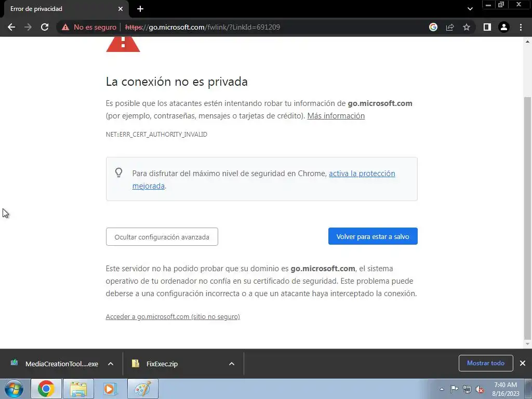Click the page vertical scrollbar thumb

tap(528, 218)
